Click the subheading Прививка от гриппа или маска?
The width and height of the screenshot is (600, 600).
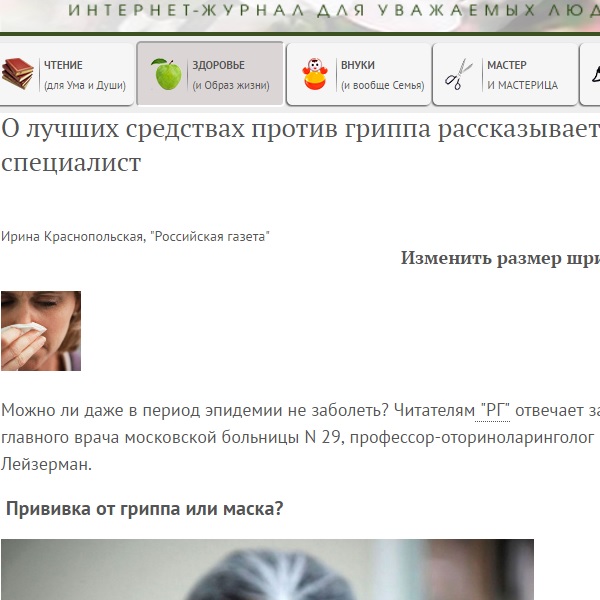[145, 509]
